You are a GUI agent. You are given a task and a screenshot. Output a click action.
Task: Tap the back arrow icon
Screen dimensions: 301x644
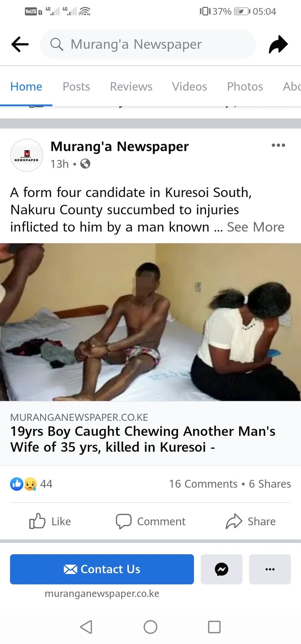tap(20, 44)
